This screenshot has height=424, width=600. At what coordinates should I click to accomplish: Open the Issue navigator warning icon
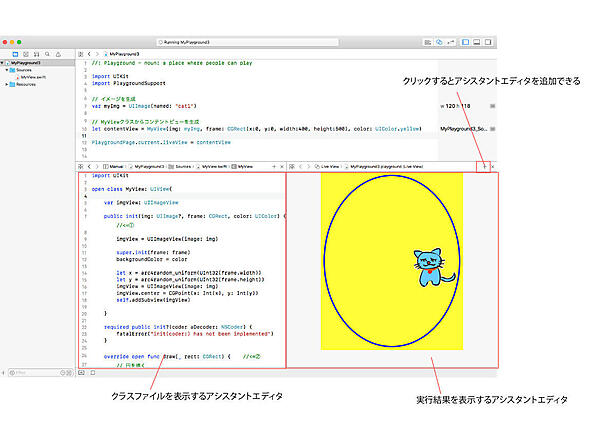(x=58, y=54)
